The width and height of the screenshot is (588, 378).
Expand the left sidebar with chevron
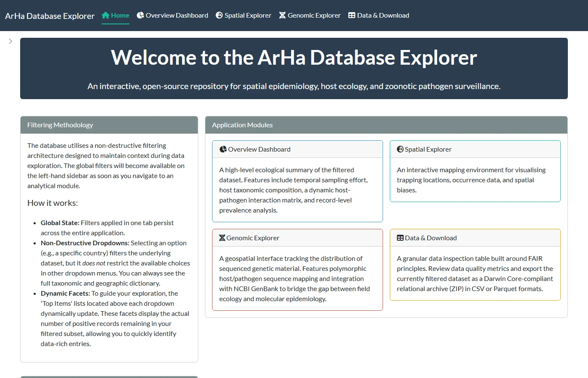(x=10, y=41)
